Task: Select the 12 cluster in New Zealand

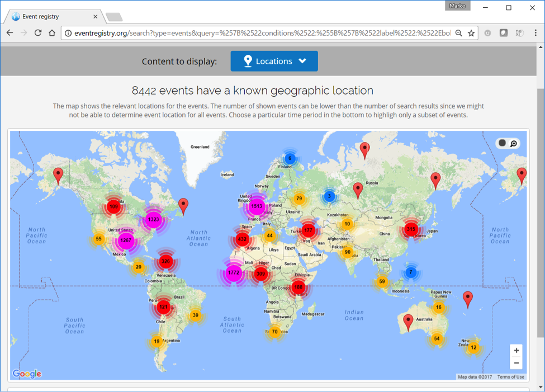Action: (x=473, y=347)
